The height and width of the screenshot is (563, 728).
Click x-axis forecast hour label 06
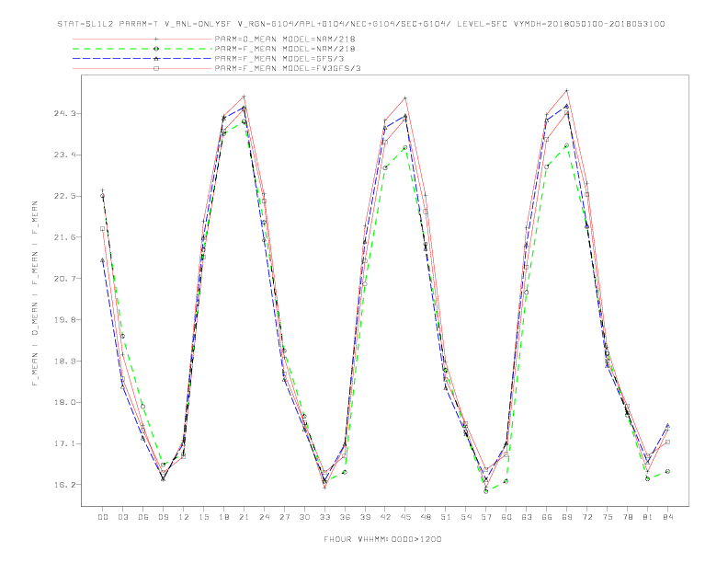click(143, 517)
